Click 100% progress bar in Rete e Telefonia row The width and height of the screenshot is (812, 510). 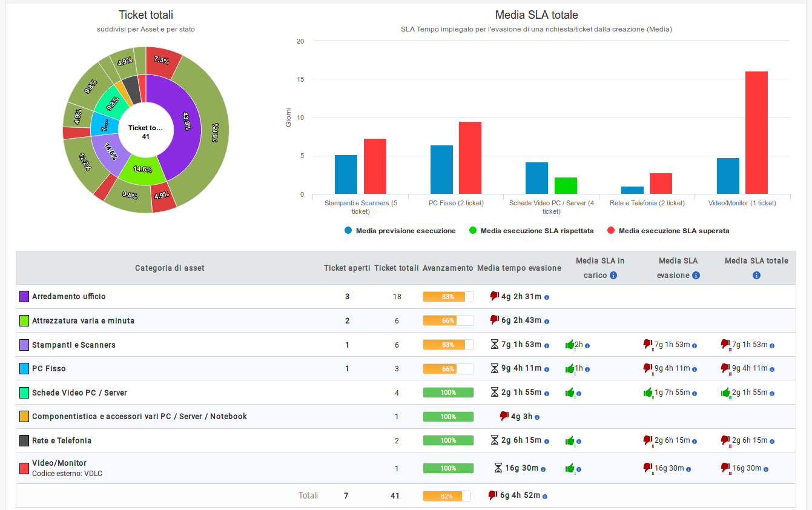[x=448, y=440]
